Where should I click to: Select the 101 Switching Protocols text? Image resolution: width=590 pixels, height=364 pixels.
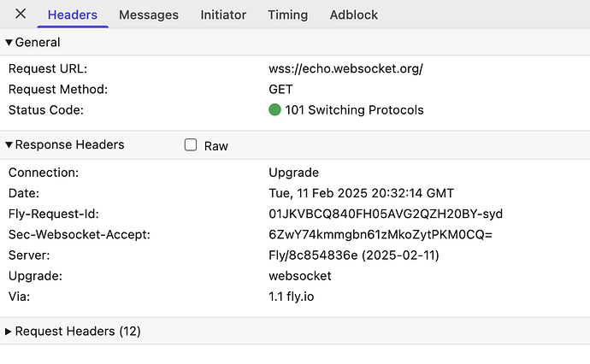[354, 110]
